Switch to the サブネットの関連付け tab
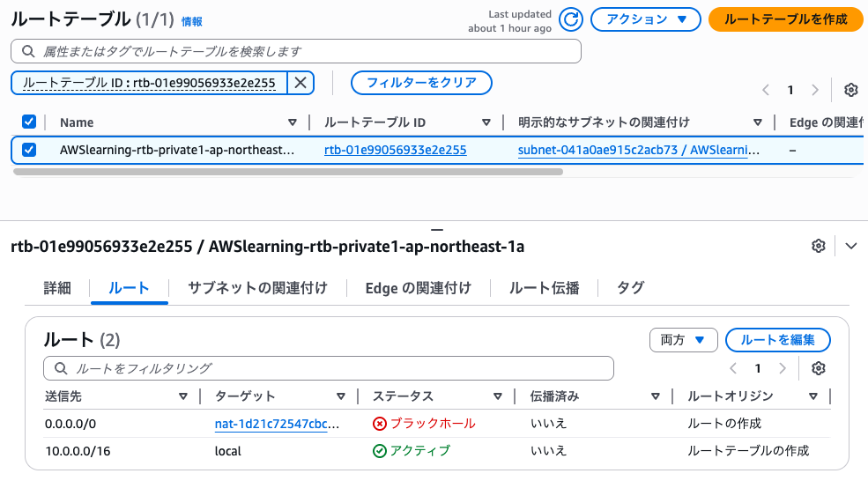 click(x=257, y=288)
